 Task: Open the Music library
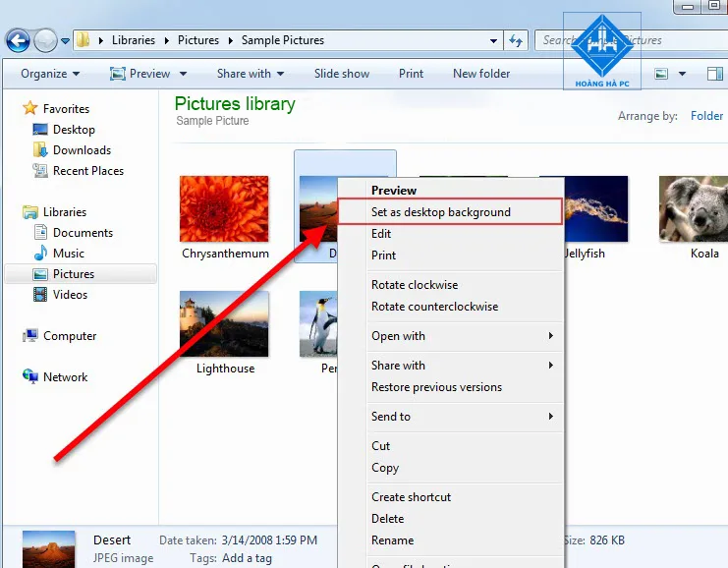point(69,254)
